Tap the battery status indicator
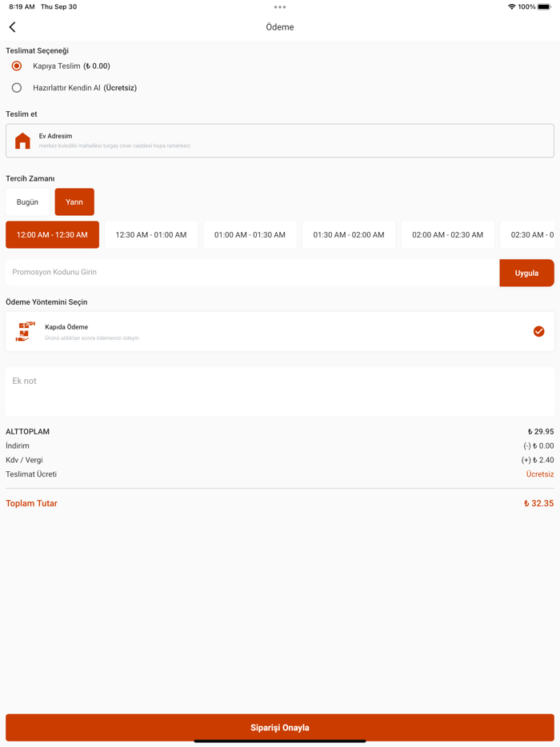 point(544,6)
